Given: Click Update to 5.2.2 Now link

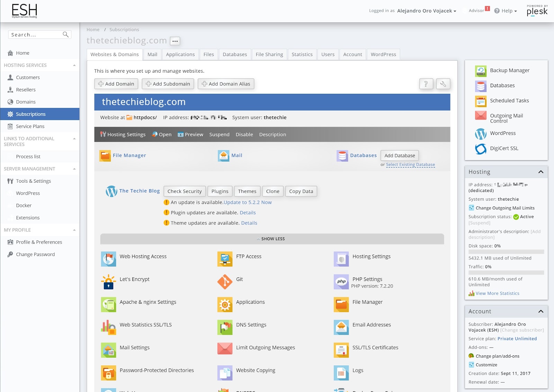Looking at the screenshot, I should [x=248, y=202].
